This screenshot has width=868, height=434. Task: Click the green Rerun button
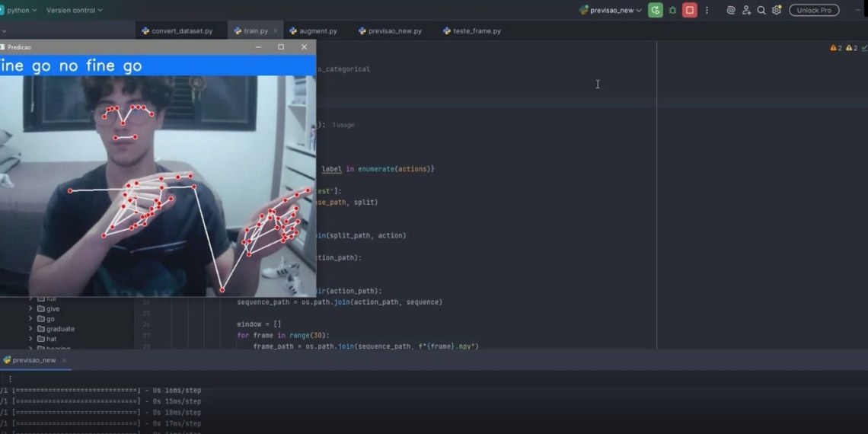(655, 10)
